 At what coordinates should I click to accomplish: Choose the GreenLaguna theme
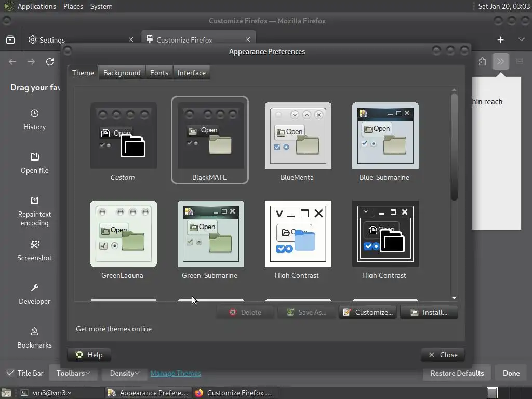(x=124, y=234)
